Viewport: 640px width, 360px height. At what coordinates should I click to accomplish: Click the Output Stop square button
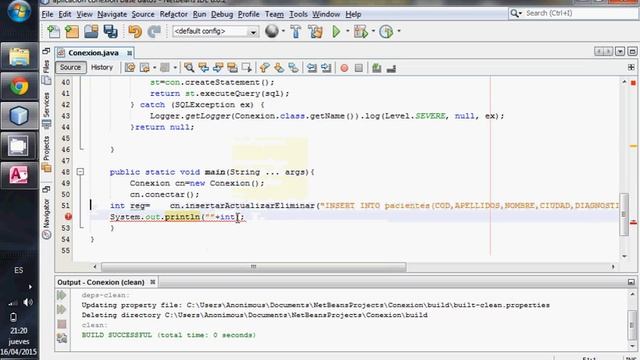click(x=62, y=324)
